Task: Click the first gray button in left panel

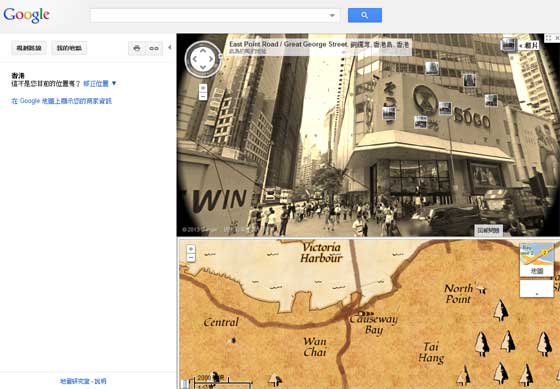Action: click(29, 48)
